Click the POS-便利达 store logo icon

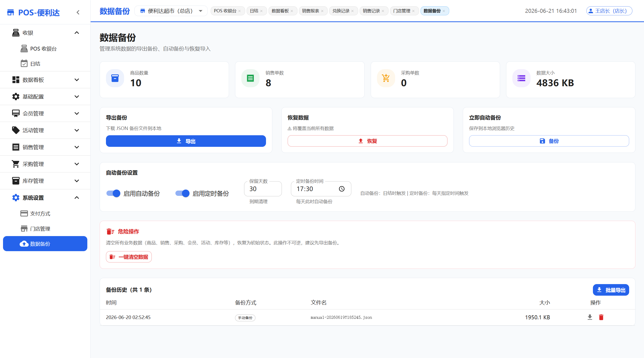pyautogui.click(x=11, y=12)
